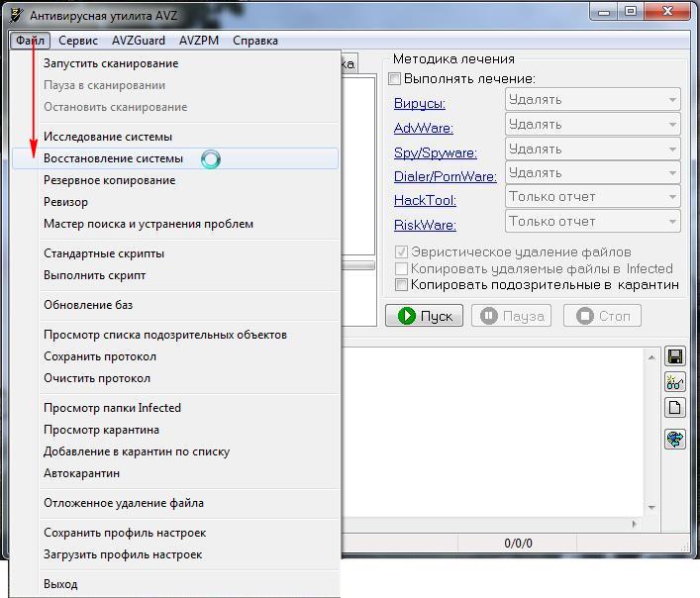700x598 pixels.
Task: Open Просмотр карантина menu entry
Action: click(x=175, y=430)
